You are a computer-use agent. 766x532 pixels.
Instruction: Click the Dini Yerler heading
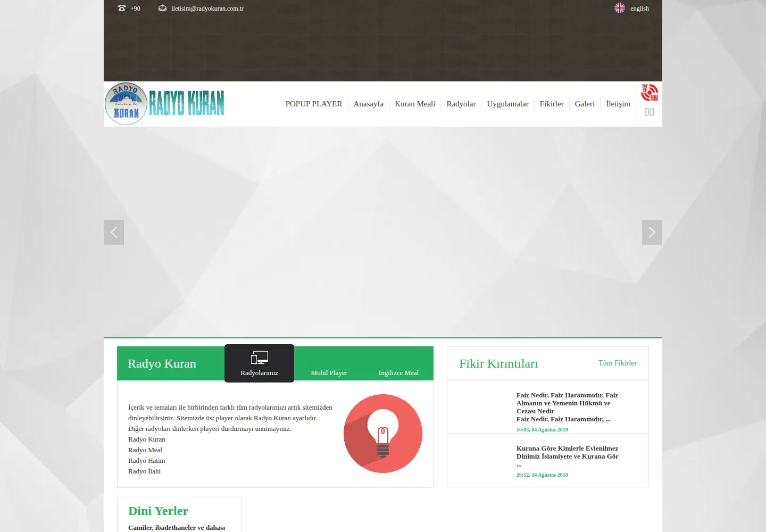click(x=158, y=511)
